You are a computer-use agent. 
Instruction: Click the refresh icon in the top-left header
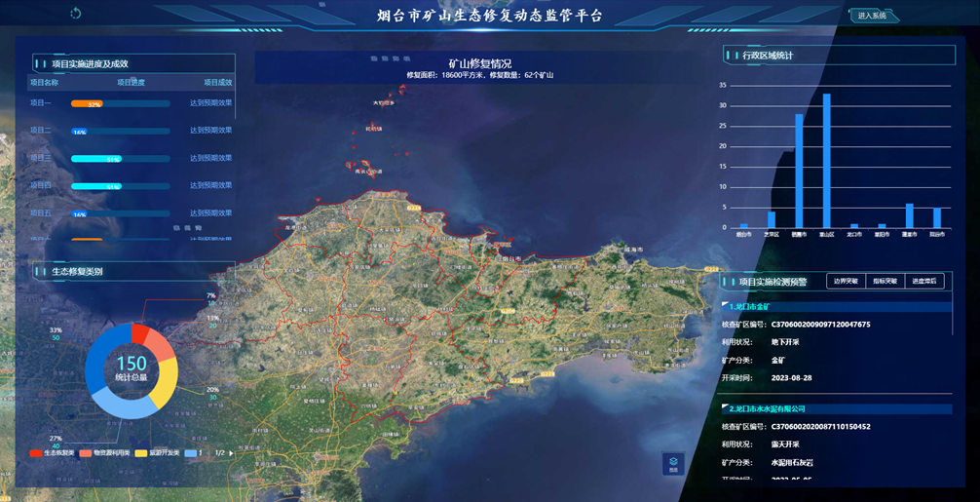click(x=76, y=14)
